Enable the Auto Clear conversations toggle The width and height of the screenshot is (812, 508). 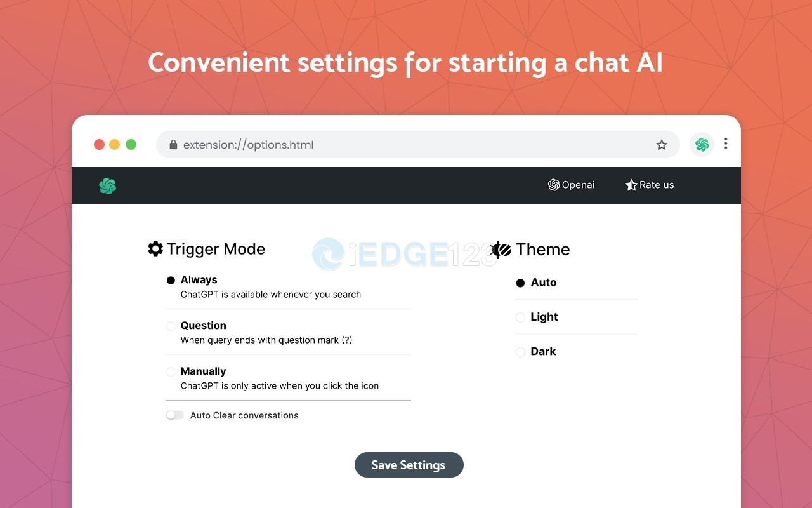[174, 415]
